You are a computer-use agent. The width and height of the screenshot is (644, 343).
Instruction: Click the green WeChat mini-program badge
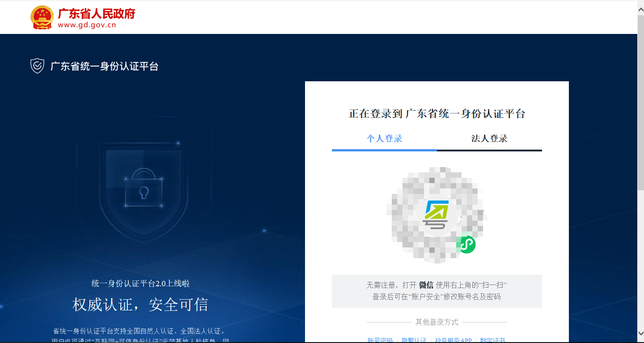(467, 245)
